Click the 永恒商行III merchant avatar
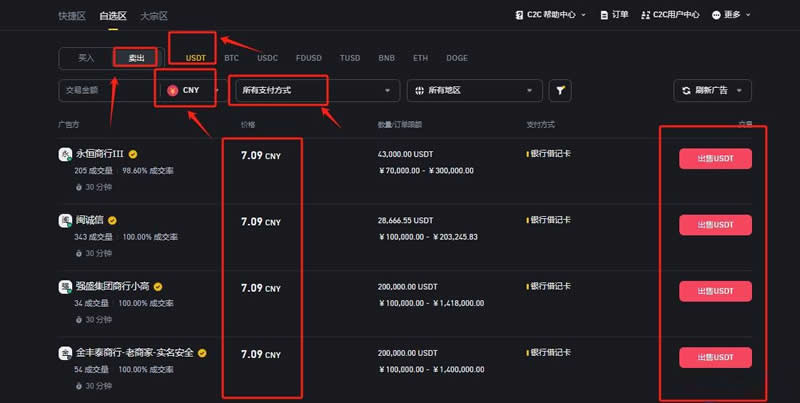Image resolution: width=800 pixels, height=403 pixels. click(x=66, y=155)
